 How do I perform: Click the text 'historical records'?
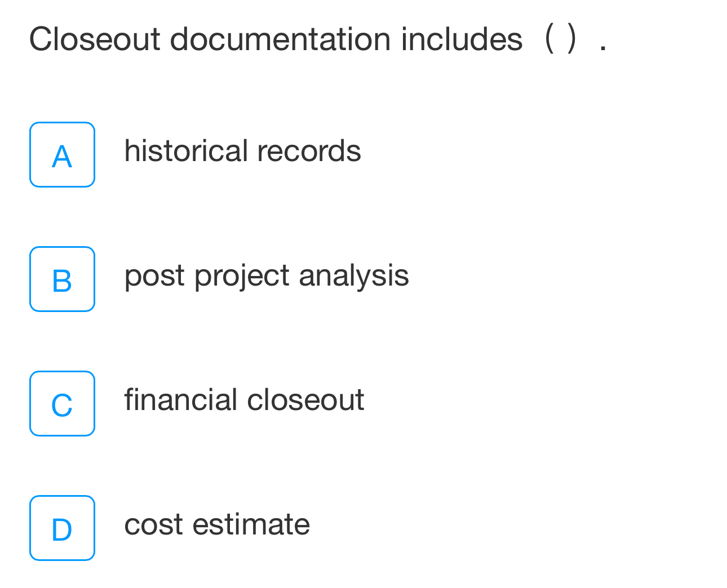coord(243,151)
